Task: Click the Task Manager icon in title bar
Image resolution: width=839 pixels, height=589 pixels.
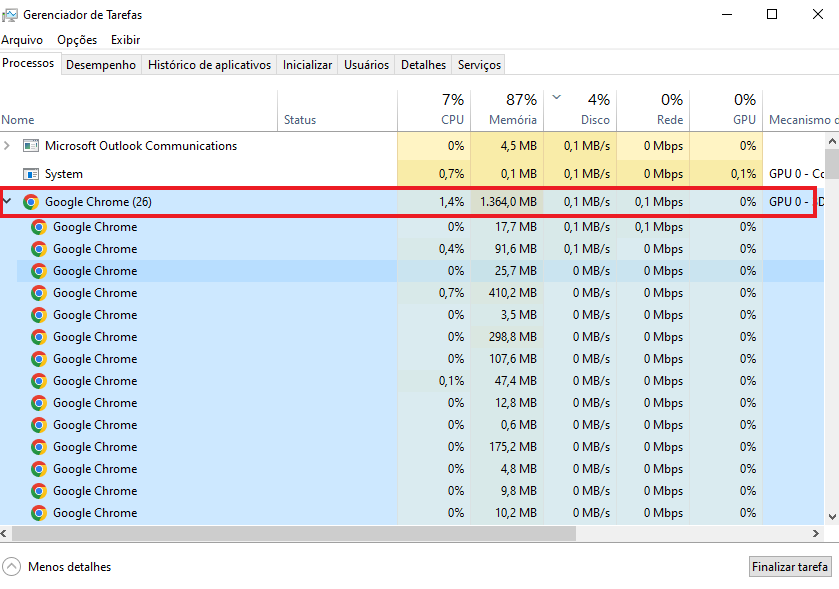Action: 9,15
